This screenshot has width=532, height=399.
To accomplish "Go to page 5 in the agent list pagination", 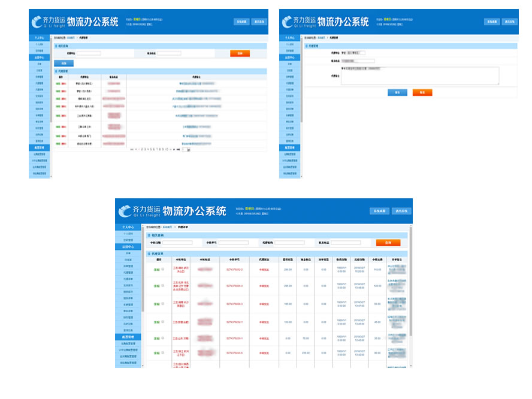I will (150, 149).
